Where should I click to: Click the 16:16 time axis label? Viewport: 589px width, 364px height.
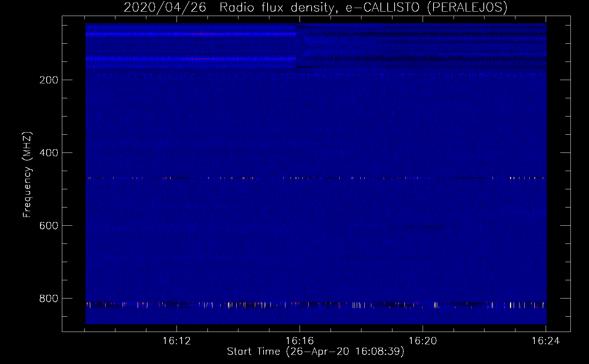[300, 341]
